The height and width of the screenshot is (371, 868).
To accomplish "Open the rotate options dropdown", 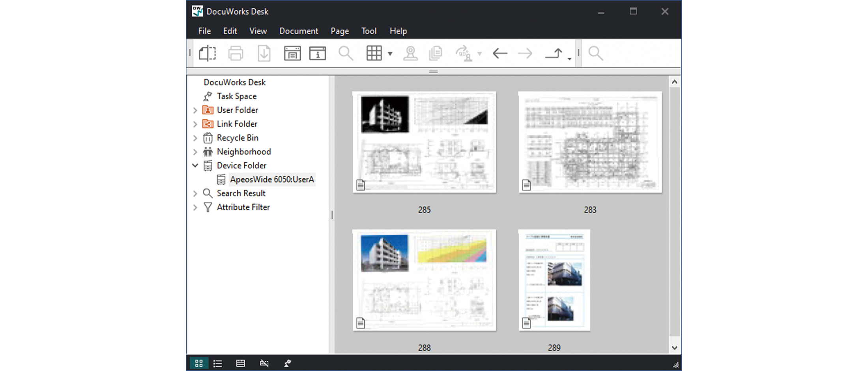I will point(480,54).
